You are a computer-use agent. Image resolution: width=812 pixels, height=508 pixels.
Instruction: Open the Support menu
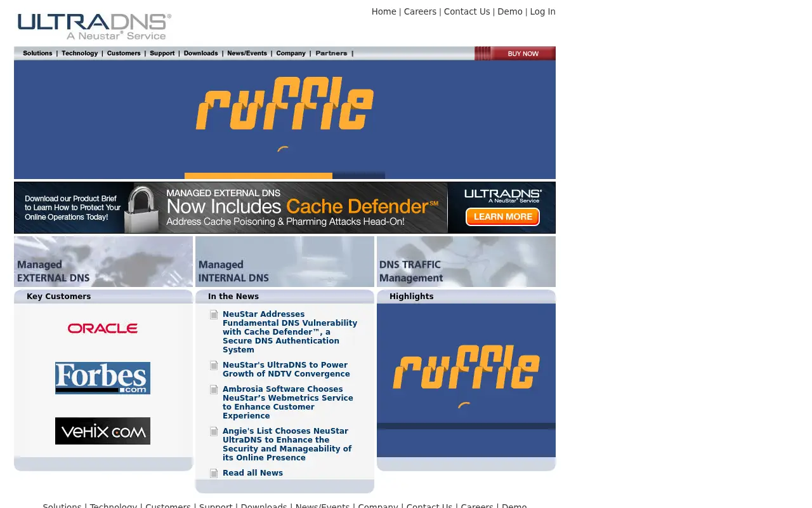162,53
